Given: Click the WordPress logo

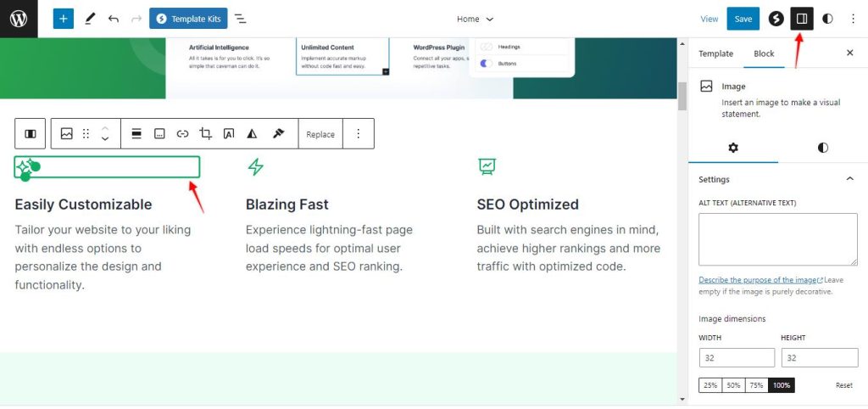Looking at the screenshot, I should (19, 19).
